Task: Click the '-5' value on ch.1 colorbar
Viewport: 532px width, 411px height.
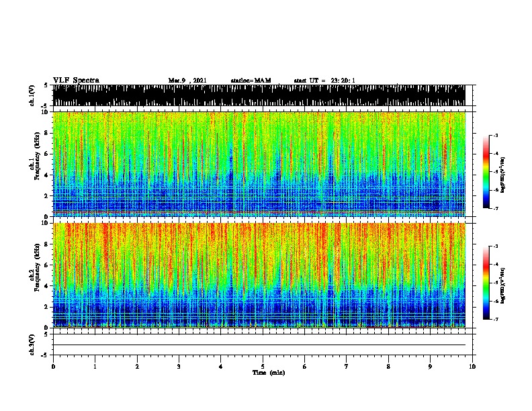Action: point(495,172)
